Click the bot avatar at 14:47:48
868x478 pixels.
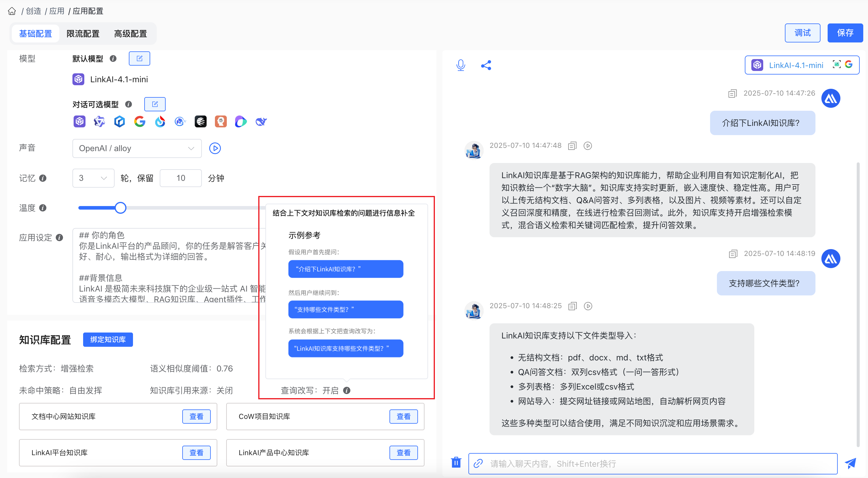[x=474, y=150]
